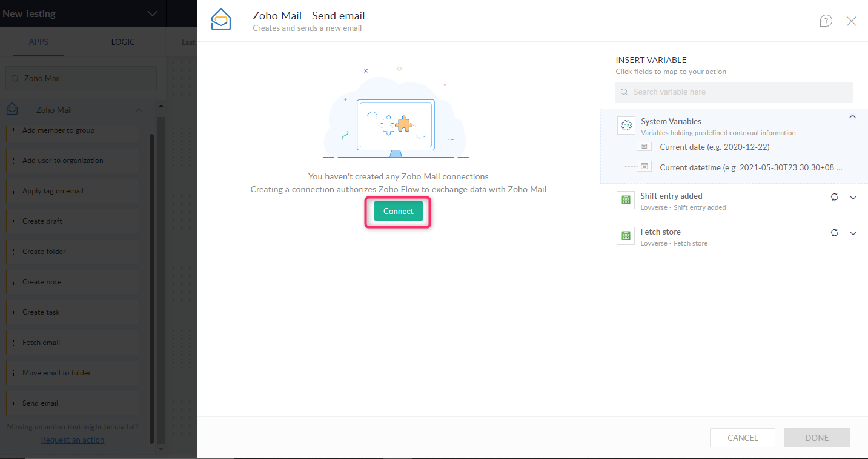Open the Request an action link
The height and width of the screenshot is (459, 868).
click(72, 439)
